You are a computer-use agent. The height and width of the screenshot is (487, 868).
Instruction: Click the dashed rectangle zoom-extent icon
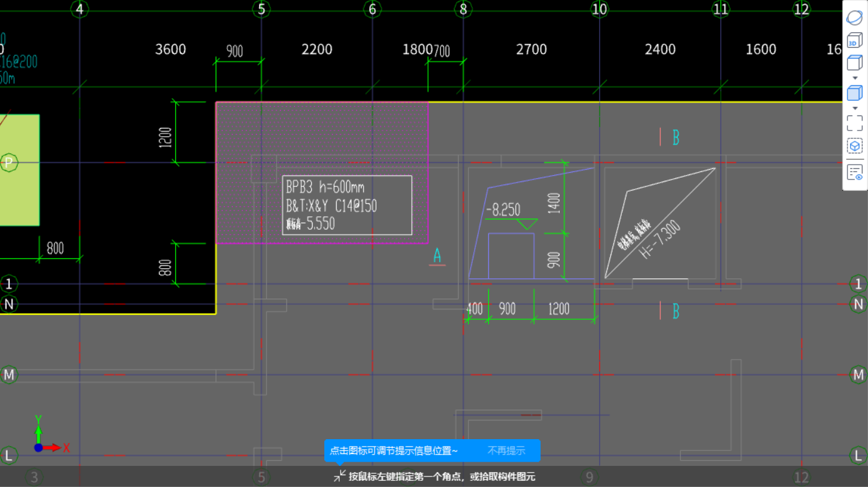[854, 123]
